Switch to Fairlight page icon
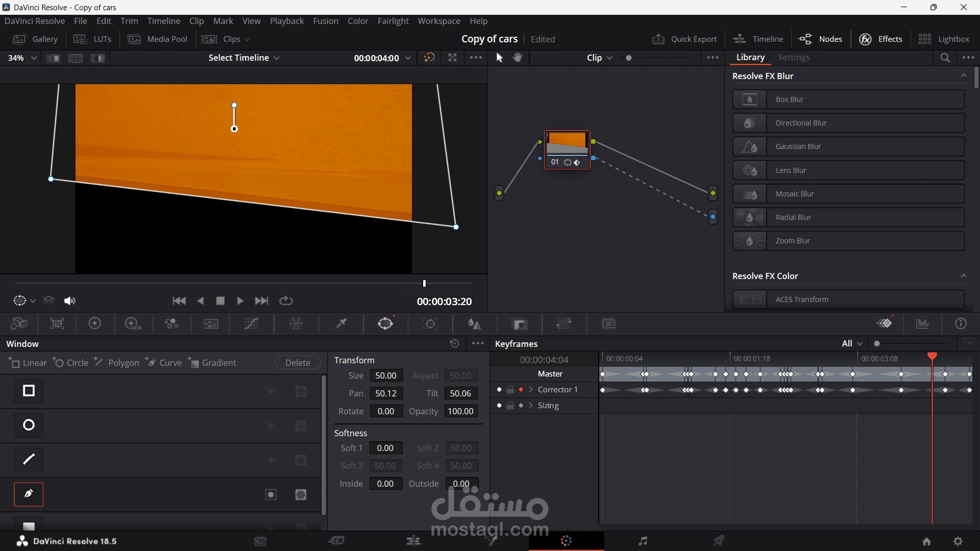 643,541
